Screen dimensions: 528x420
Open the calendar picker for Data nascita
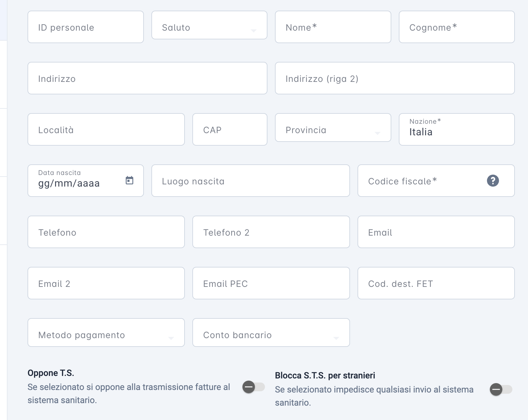129,180
